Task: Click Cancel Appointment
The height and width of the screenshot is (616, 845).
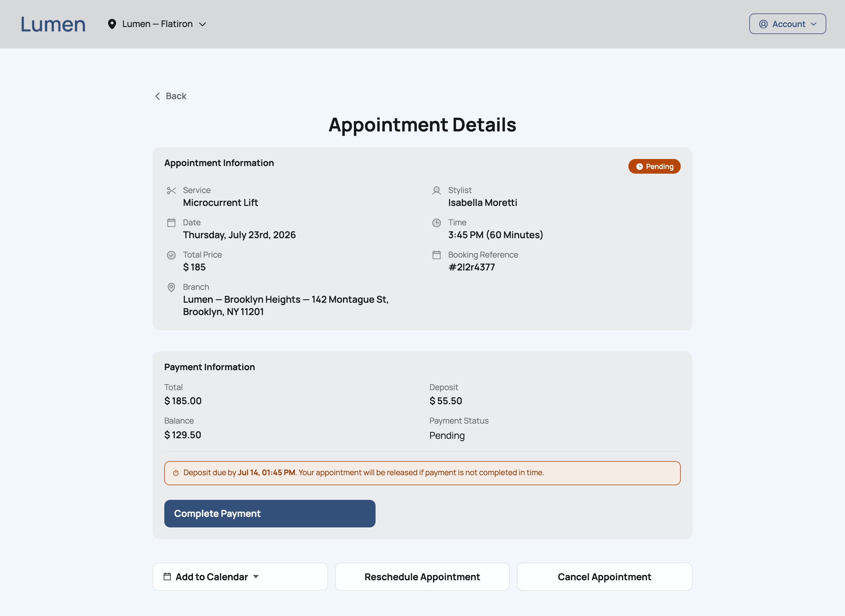Action: click(604, 577)
